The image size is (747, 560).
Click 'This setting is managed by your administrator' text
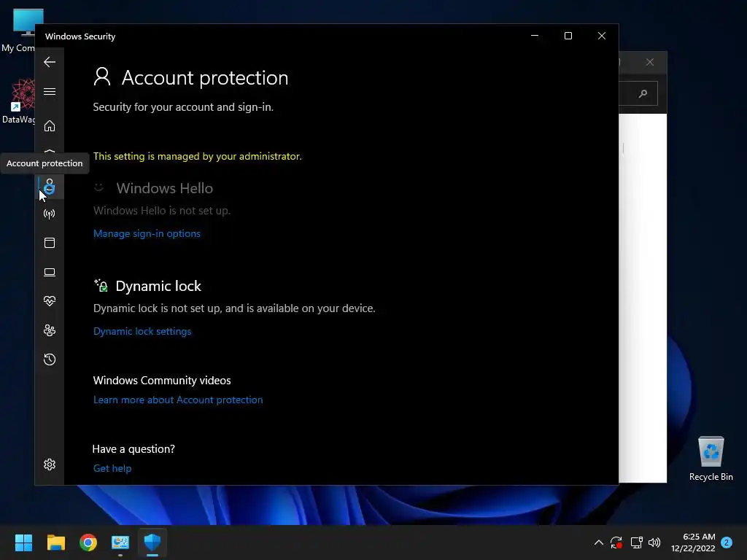[x=197, y=156]
